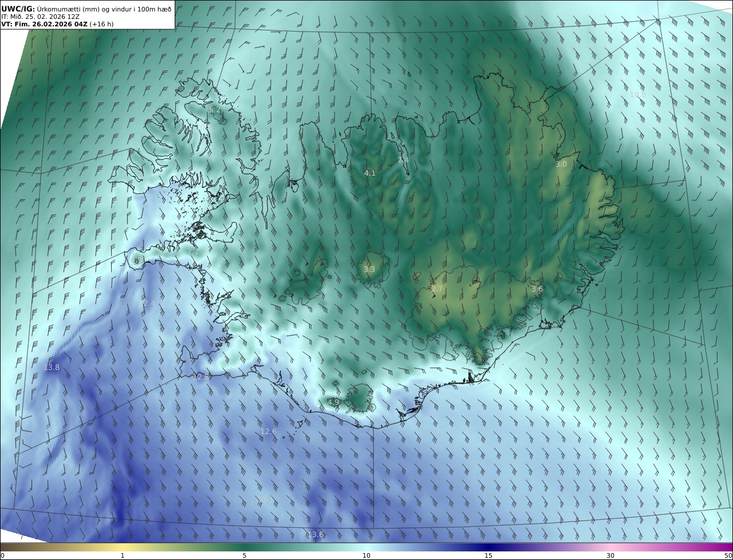Screen dimensions: 733x560
Task: Click the 12.6 value south of the coast
Action: pos(268,432)
